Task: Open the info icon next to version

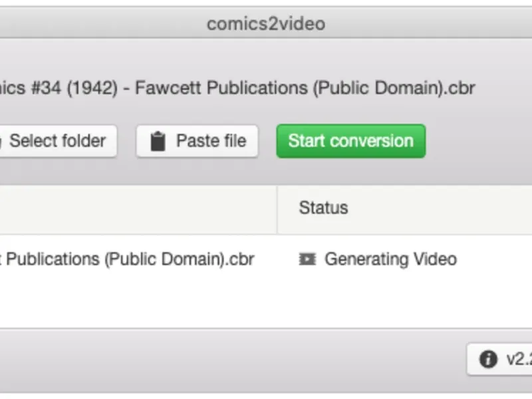Action: [488, 360]
